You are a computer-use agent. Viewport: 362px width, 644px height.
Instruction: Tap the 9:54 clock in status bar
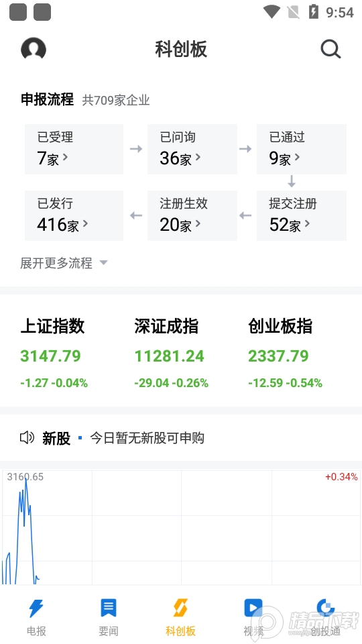point(339,12)
